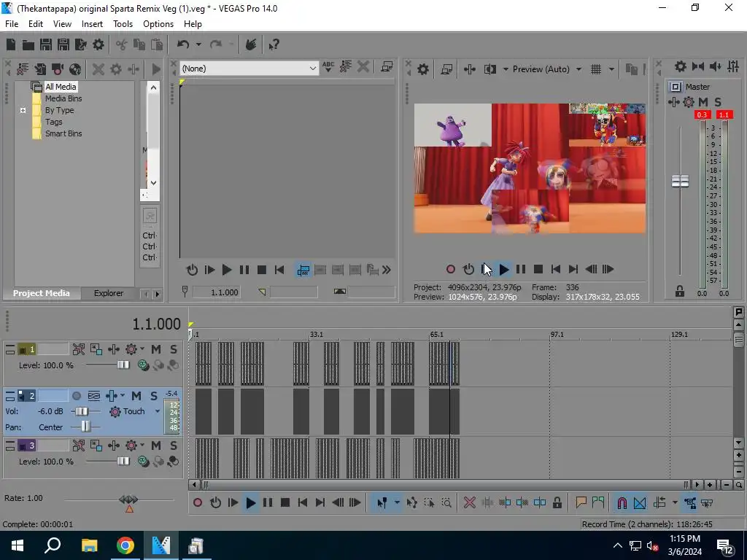This screenshot has height=560, width=747.
Task: Open the Touch automation mode dropdown
Action: (x=158, y=411)
